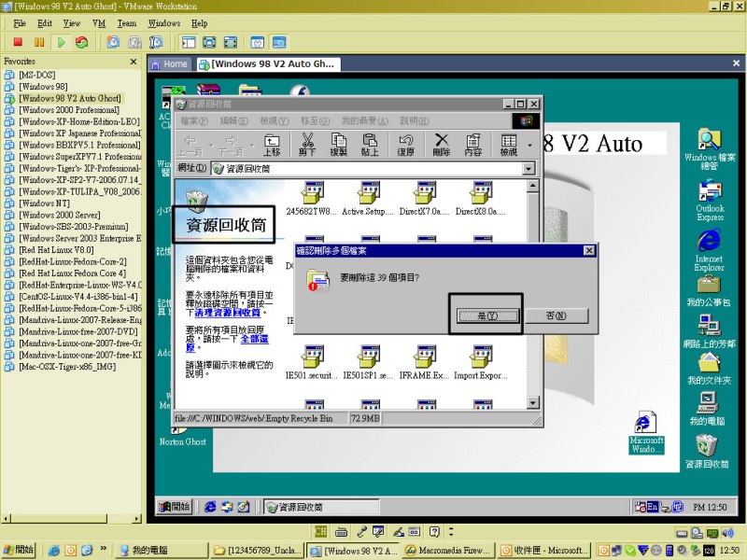Click the Delete X icon in Recycle Bin toolbar
This screenshot has height=560, width=747.
(x=442, y=145)
